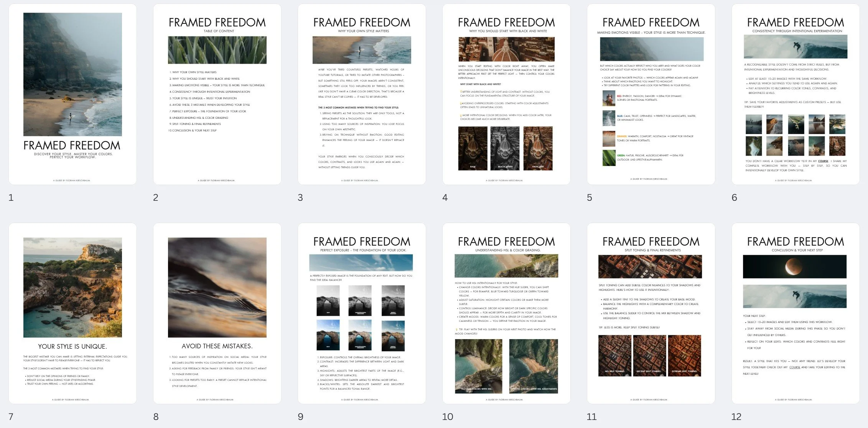The height and width of the screenshot is (428, 868).
Task: Click the COURSE link on page 12
Action: (795, 367)
